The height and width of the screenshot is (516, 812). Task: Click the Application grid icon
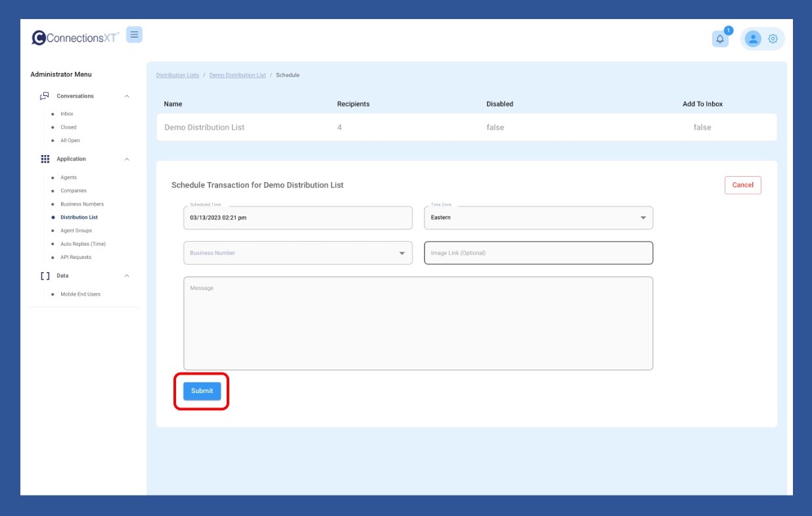tap(45, 159)
